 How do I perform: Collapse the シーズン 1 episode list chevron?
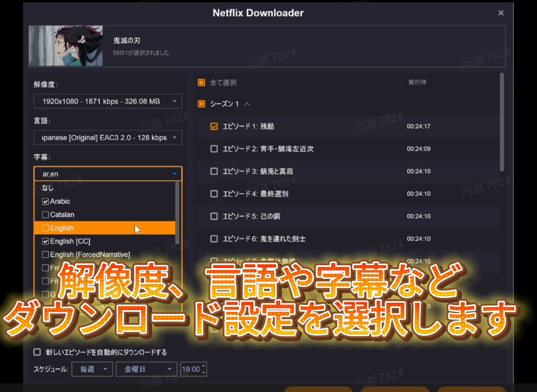click(247, 104)
